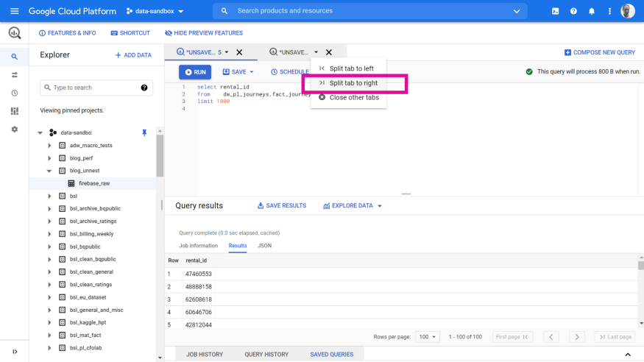Focus the Search products and resources field
The height and width of the screenshot is (362, 644).
pyautogui.click(x=369, y=11)
